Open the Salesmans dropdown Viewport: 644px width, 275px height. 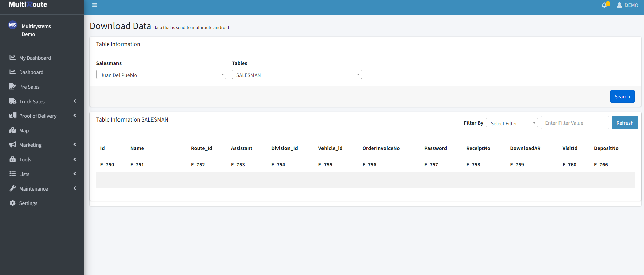tap(161, 75)
